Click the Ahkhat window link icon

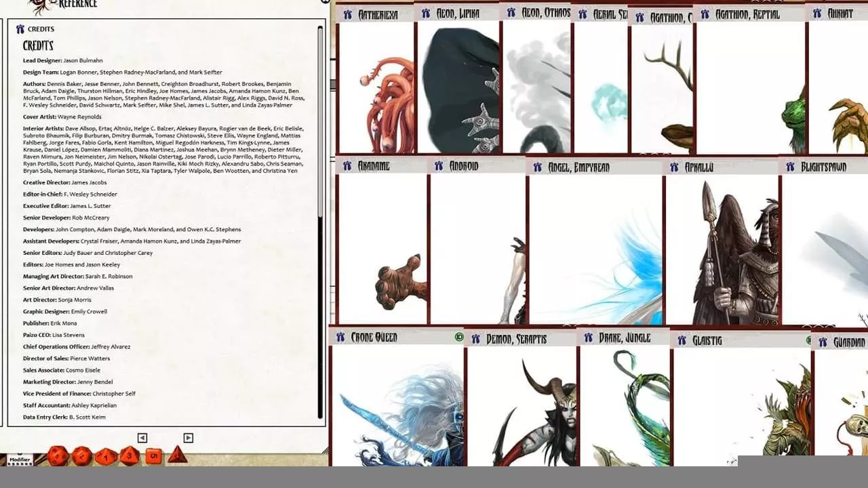[818, 14]
